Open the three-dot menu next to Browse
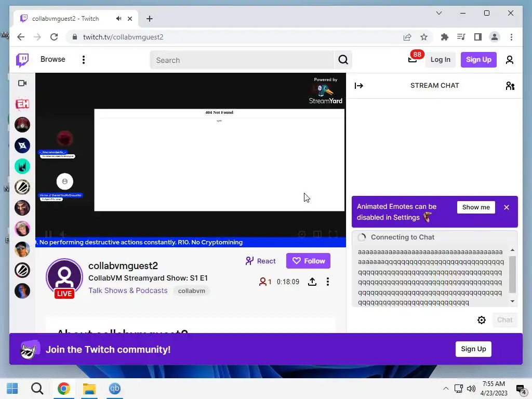Screen dimensions: 532x399 pos(84,60)
